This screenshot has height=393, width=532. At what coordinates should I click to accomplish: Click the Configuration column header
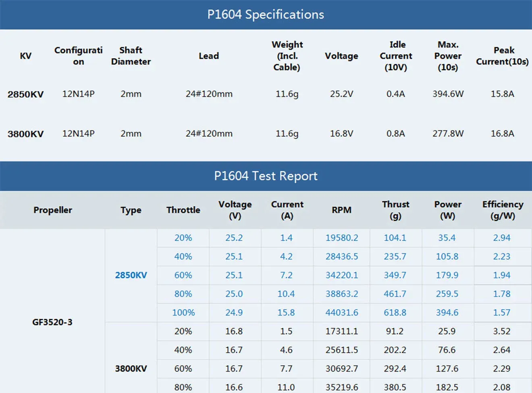[x=78, y=56]
